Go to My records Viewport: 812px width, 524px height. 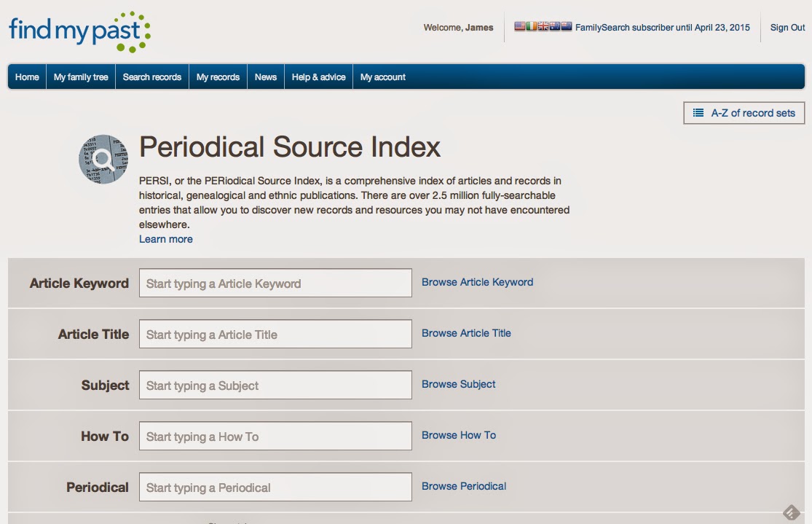point(218,77)
